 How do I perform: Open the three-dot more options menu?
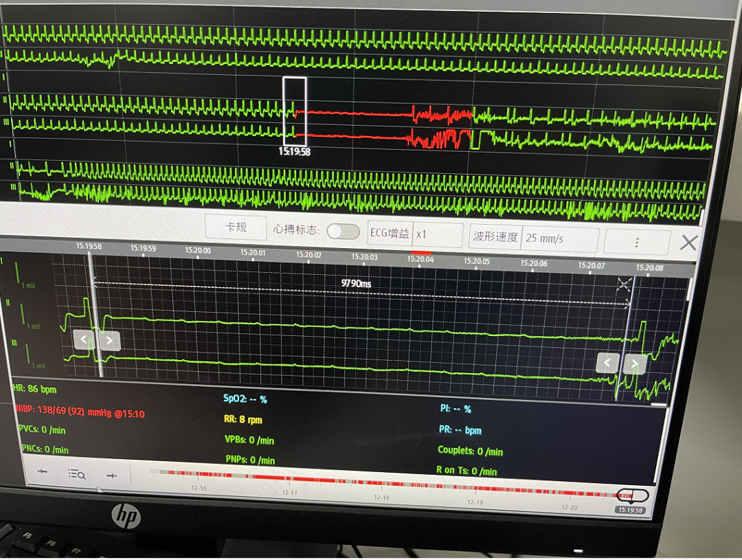pyautogui.click(x=637, y=243)
